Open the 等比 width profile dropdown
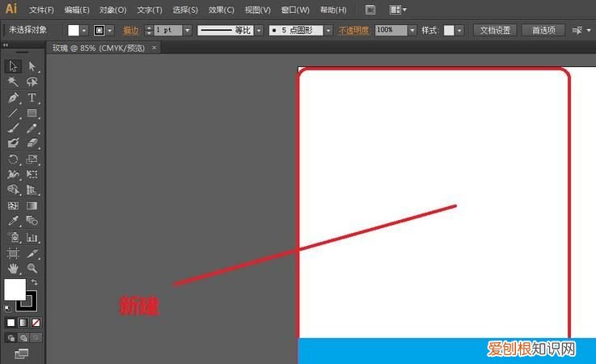 (x=259, y=31)
